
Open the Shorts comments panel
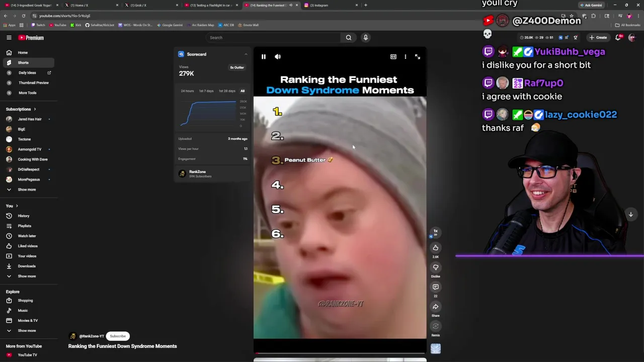436,287
